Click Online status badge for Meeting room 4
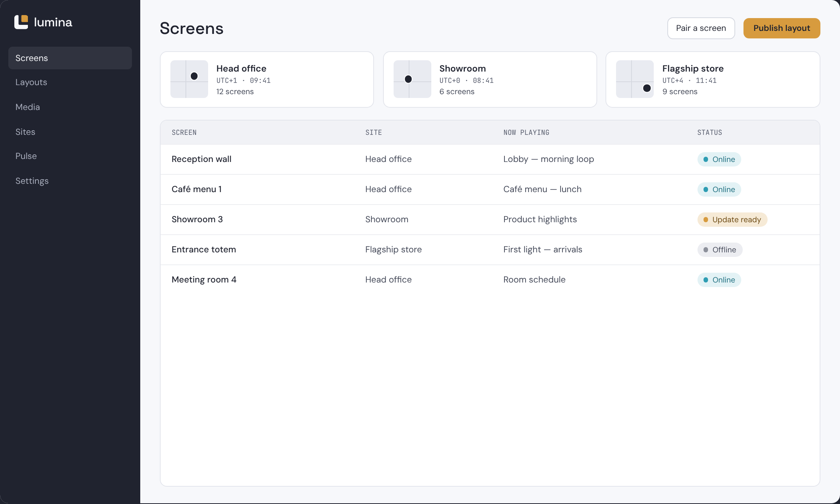The height and width of the screenshot is (504, 840). pyautogui.click(x=719, y=280)
